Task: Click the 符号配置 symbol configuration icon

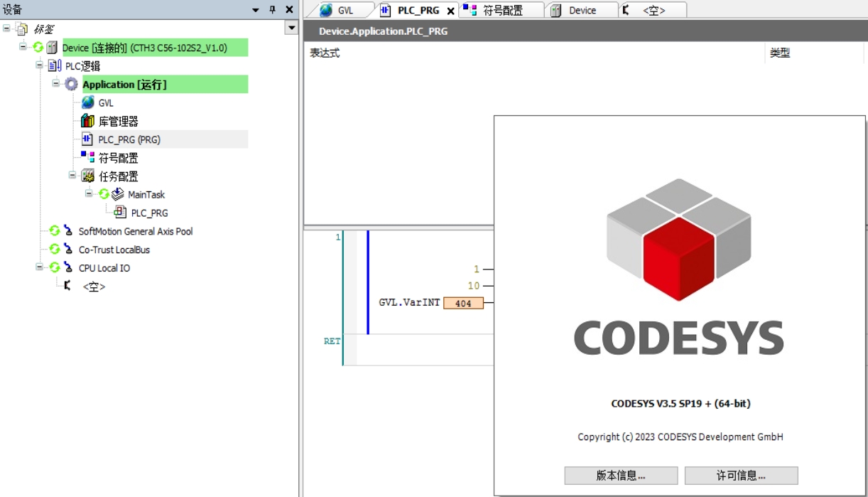Action: click(x=88, y=157)
